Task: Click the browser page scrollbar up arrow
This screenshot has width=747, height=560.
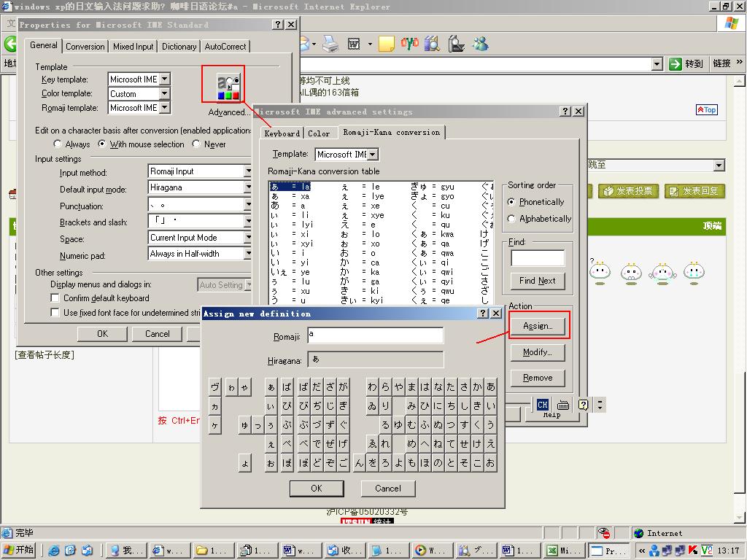Action: [x=740, y=82]
